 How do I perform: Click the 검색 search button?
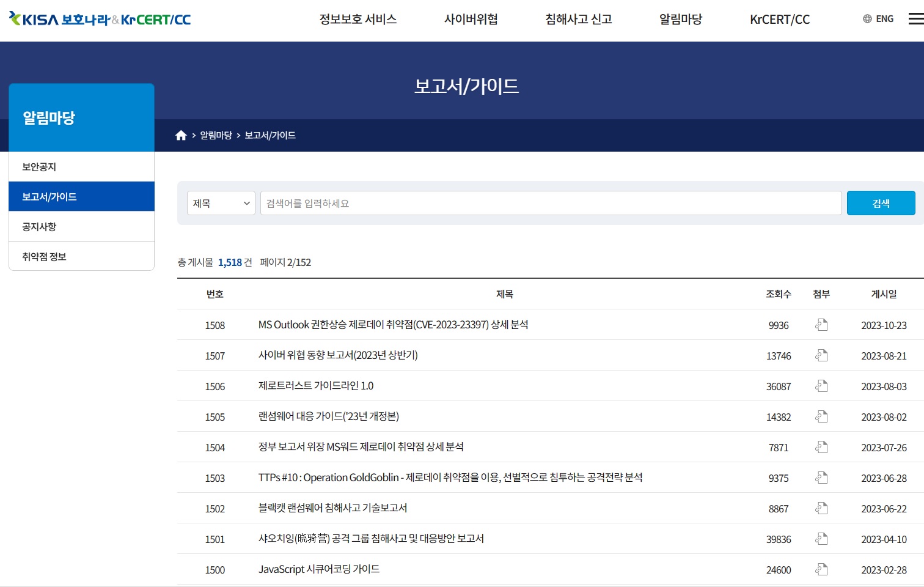coord(881,202)
